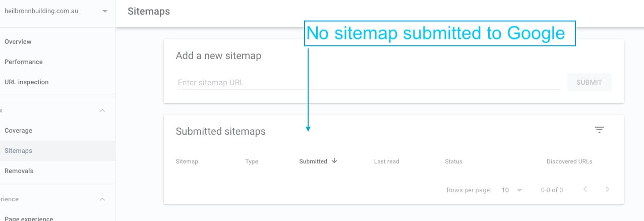Sort by the Status column header

(453, 161)
